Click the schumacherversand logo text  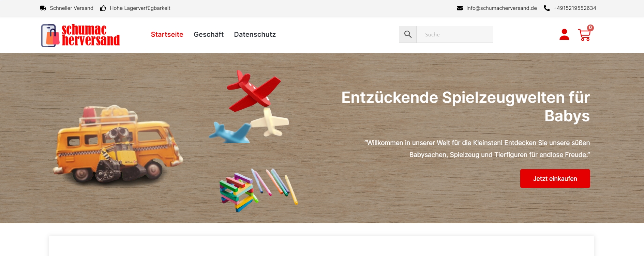point(91,35)
